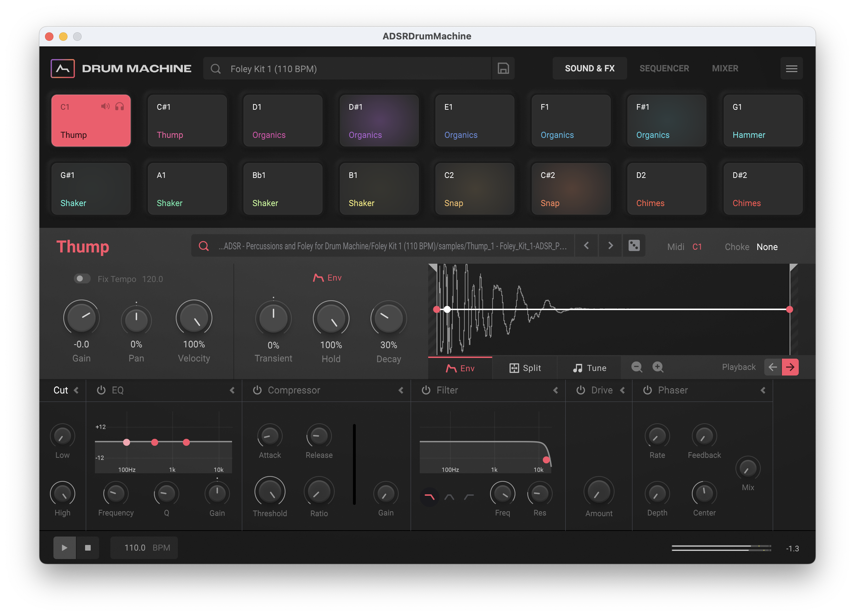Enable the Fix Tempo switch

click(x=82, y=278)
